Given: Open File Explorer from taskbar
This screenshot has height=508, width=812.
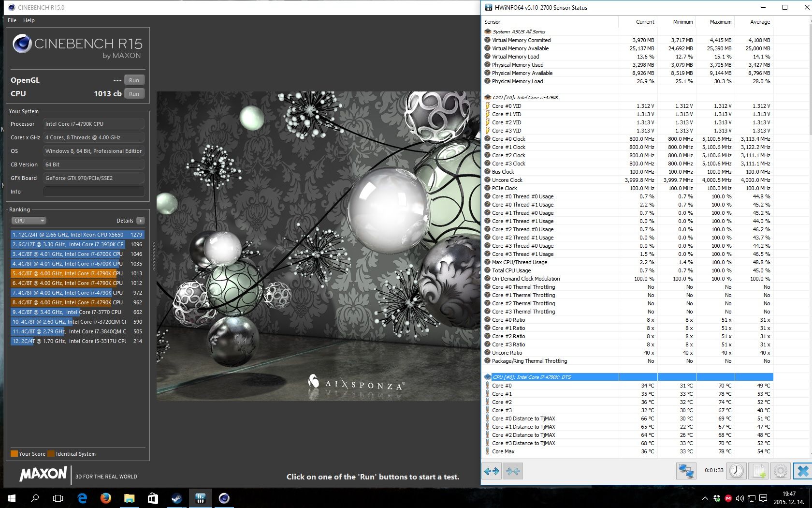Looking at the screenshot, I should [x=129, y=498].
